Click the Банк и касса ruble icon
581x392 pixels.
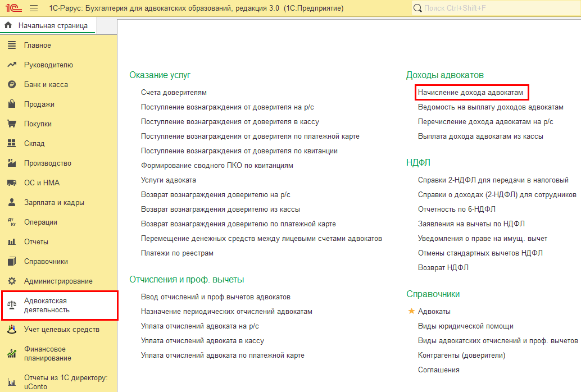click(11, 85)
